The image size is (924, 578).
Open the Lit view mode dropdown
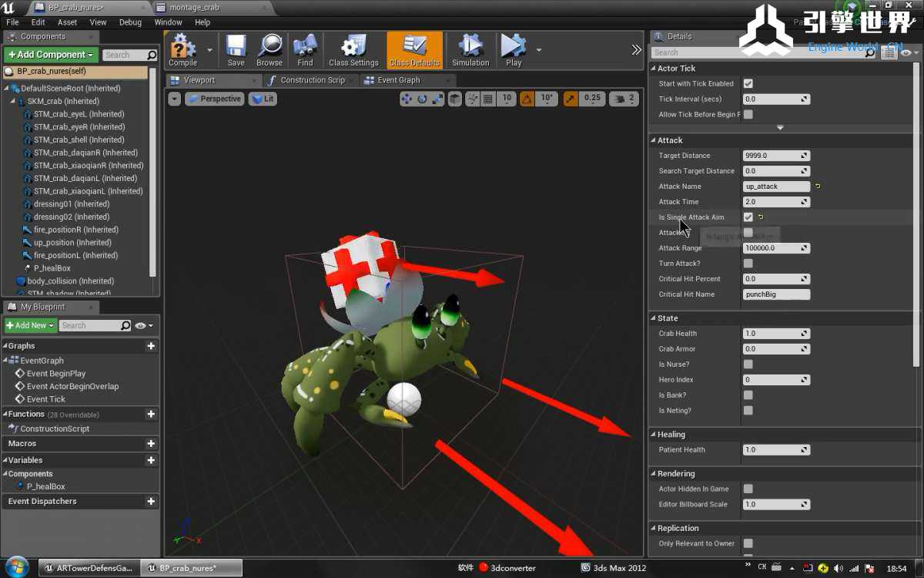[263, 99]
